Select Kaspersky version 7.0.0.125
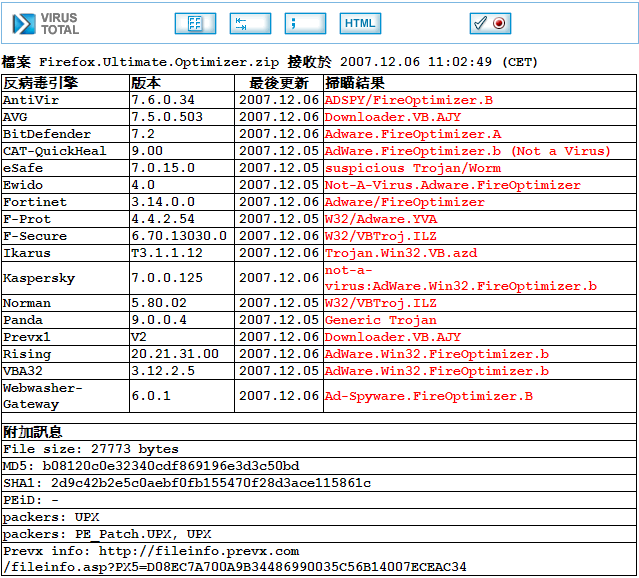 click(167, 278)
